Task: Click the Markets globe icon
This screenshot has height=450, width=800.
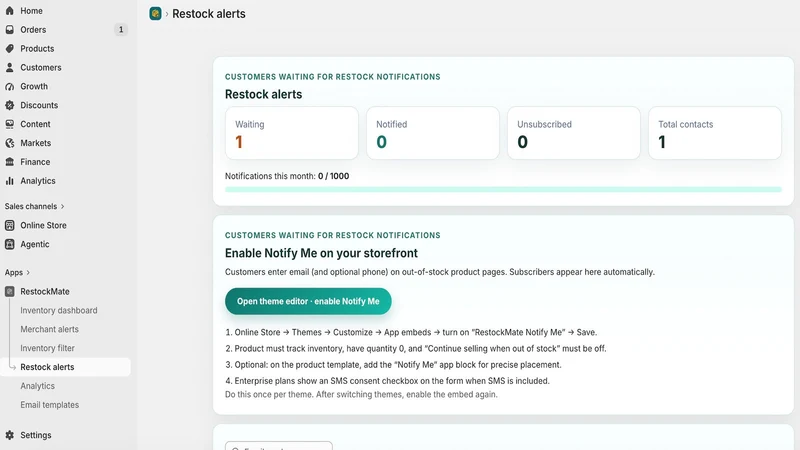Action: pos(10,143)
